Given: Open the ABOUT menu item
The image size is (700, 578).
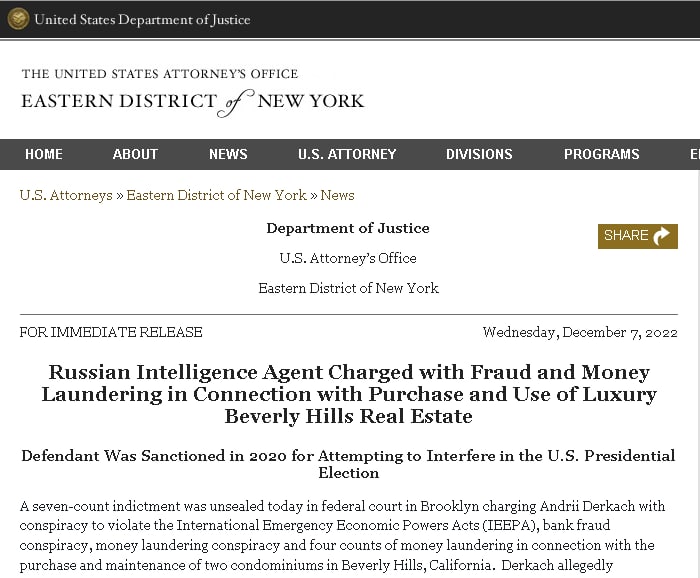Looking at the screenshot, I should [135, 154].
